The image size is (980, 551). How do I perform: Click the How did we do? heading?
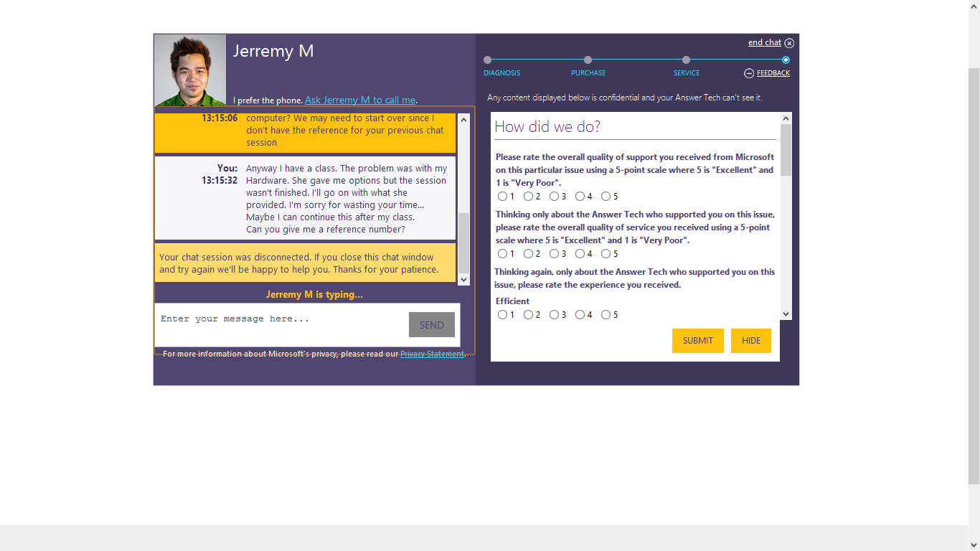coord(547,127)
